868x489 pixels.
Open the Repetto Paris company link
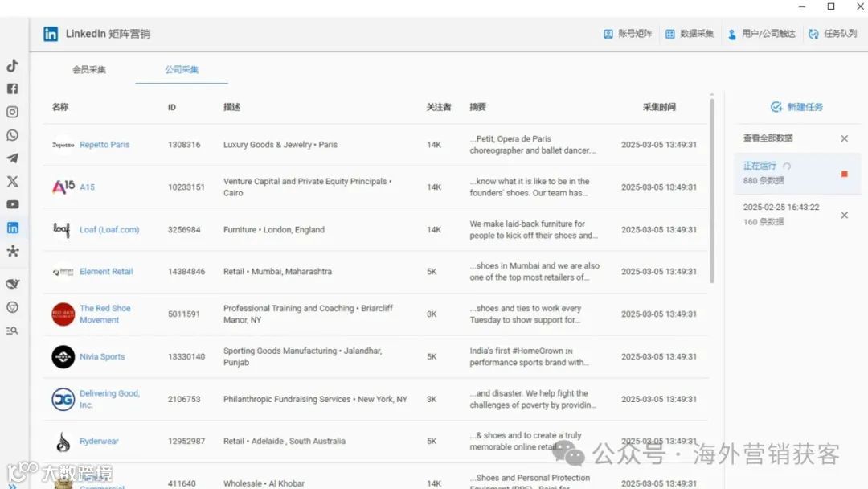104,145
